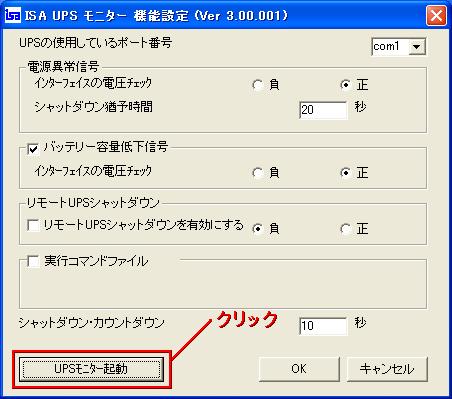Enable リモートUPSシャットダウンを有効にする checkbox
Image resolution: width=452 pixels, height=399 pixels.
coord(33,225)
